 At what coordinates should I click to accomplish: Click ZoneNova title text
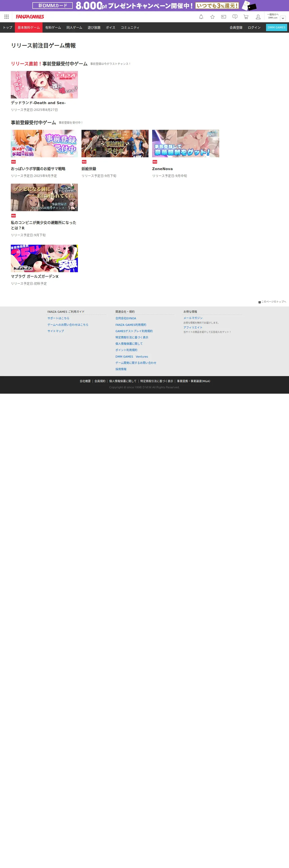(163, 169)
